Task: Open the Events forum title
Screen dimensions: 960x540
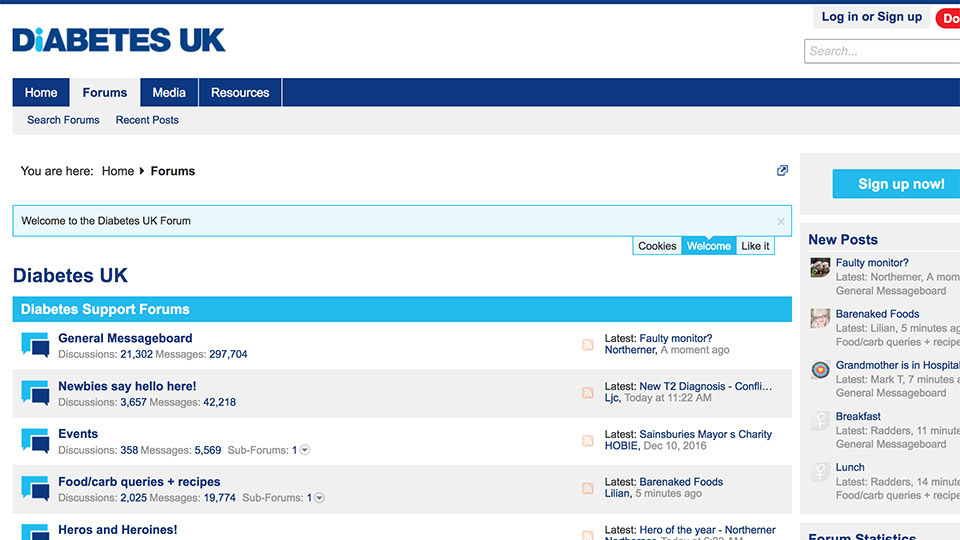Action: point(78,434)
